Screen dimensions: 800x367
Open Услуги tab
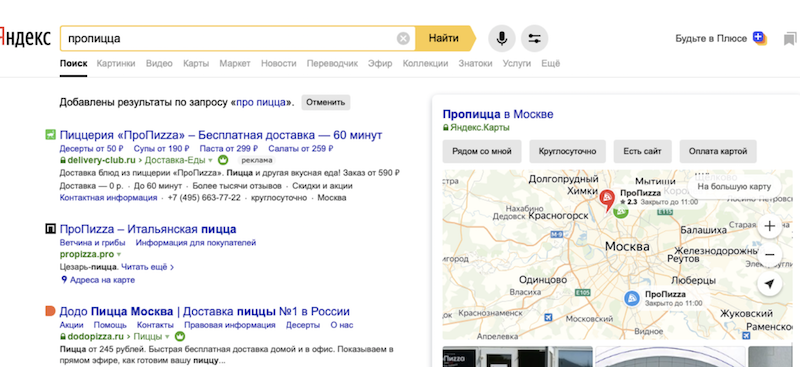tap(516, 63)
